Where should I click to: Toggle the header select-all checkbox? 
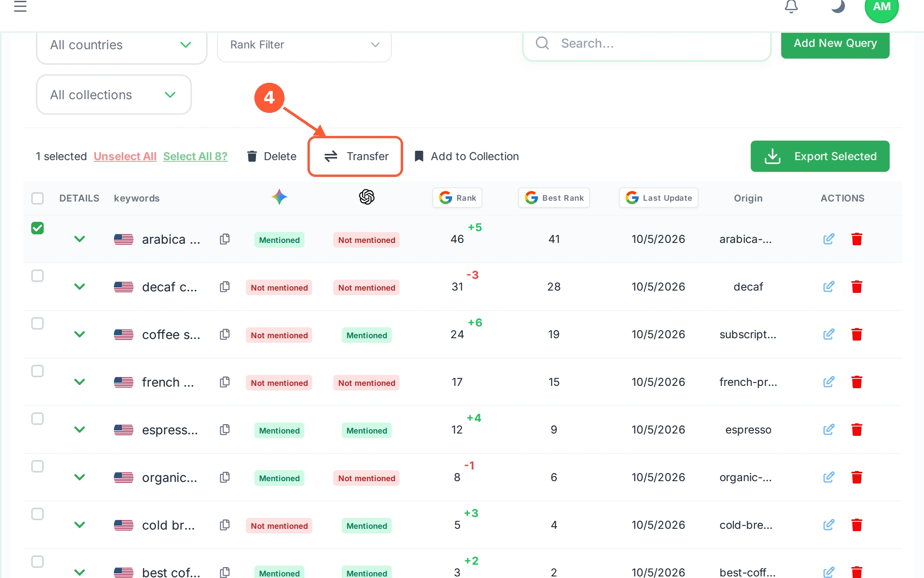click(x=37, y=198)
